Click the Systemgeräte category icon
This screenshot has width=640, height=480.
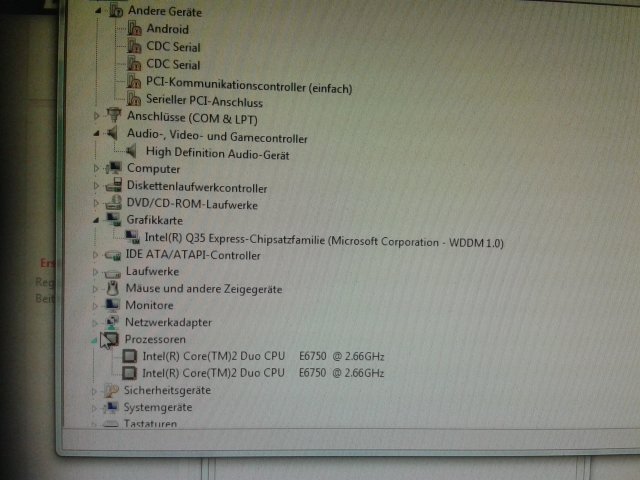(x=110, y=407)
